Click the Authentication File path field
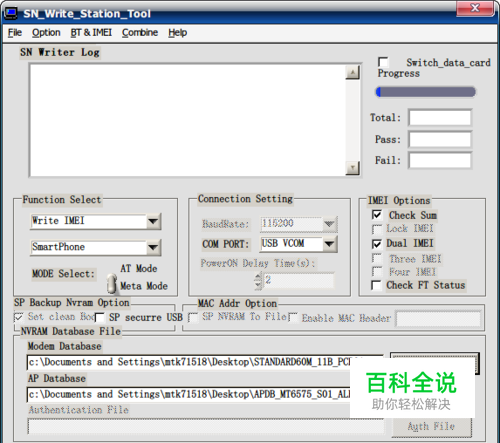This screenshot has height=443, width=500. (x=205, y=426)
